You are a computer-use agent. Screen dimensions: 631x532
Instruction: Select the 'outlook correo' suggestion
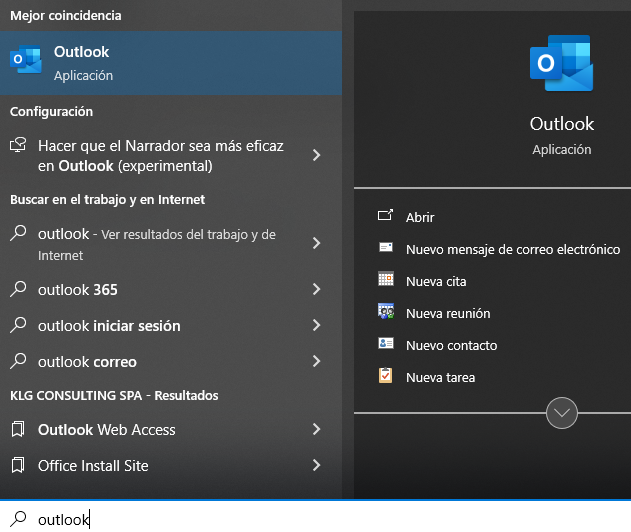coord(171,362)
